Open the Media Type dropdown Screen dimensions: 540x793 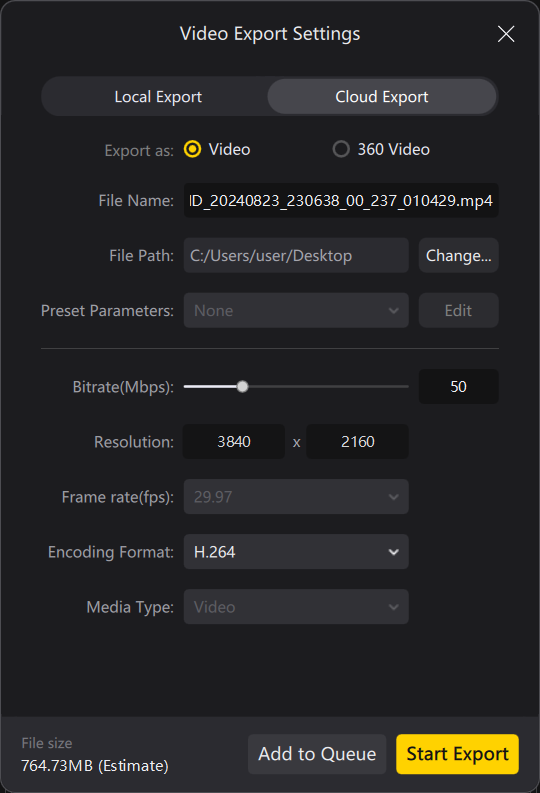[x=296, y=607]
